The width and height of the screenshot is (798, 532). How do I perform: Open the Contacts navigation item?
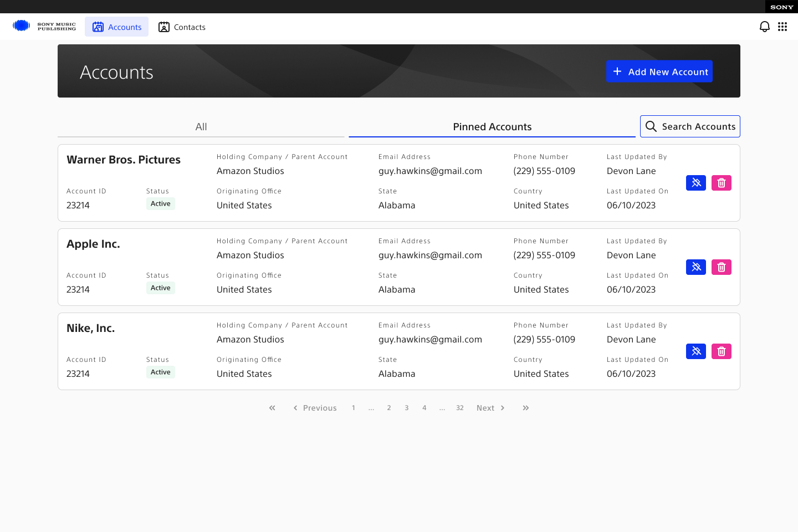pos(182,27)
